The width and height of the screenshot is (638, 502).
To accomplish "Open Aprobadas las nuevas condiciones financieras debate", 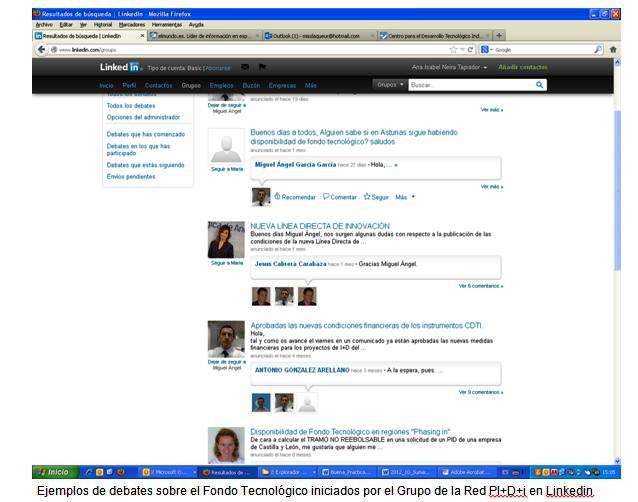I will (x=365, y=325).
